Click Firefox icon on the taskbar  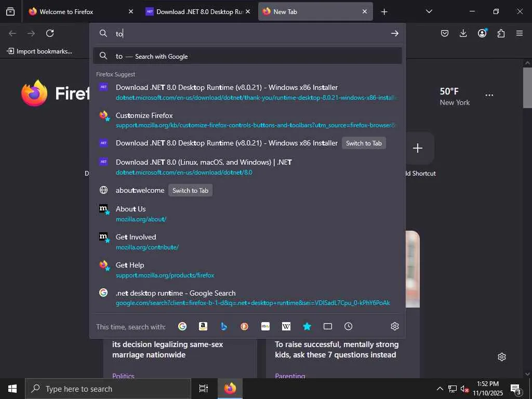[x=230, y=389]
